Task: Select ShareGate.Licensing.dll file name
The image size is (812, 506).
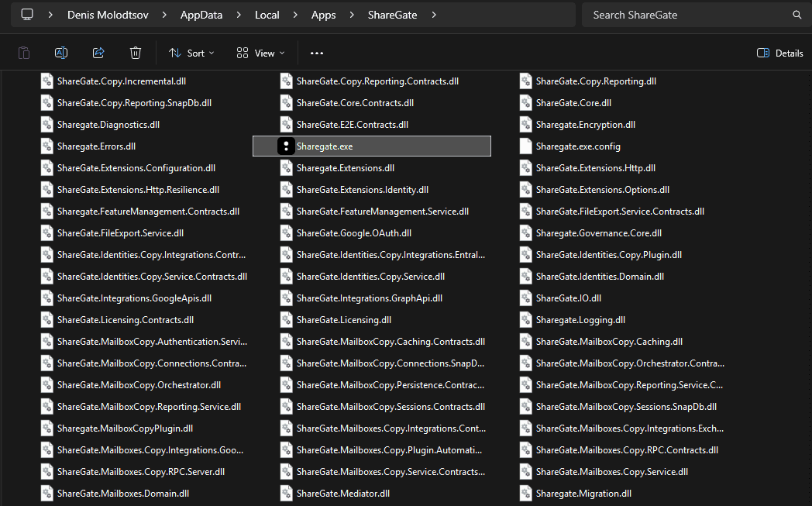Action: (344, 320)
